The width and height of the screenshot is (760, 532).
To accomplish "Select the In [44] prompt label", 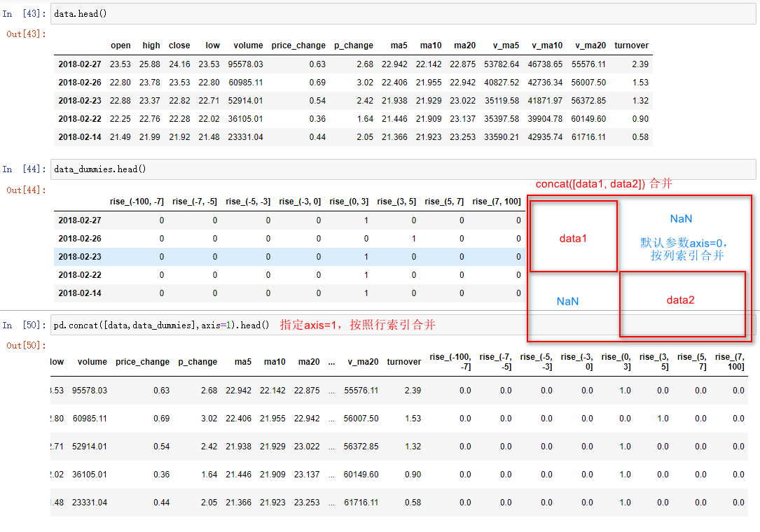I will (25, 169).
